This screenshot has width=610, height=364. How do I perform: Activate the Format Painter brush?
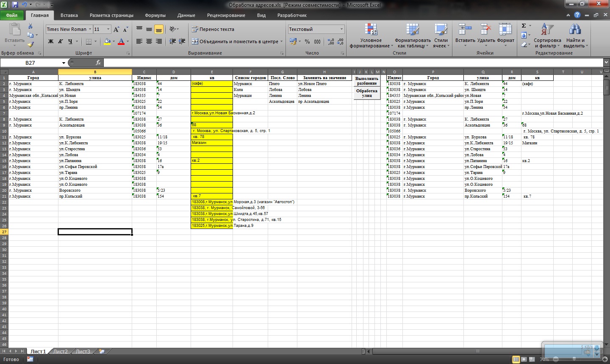(x=30, y=44)
